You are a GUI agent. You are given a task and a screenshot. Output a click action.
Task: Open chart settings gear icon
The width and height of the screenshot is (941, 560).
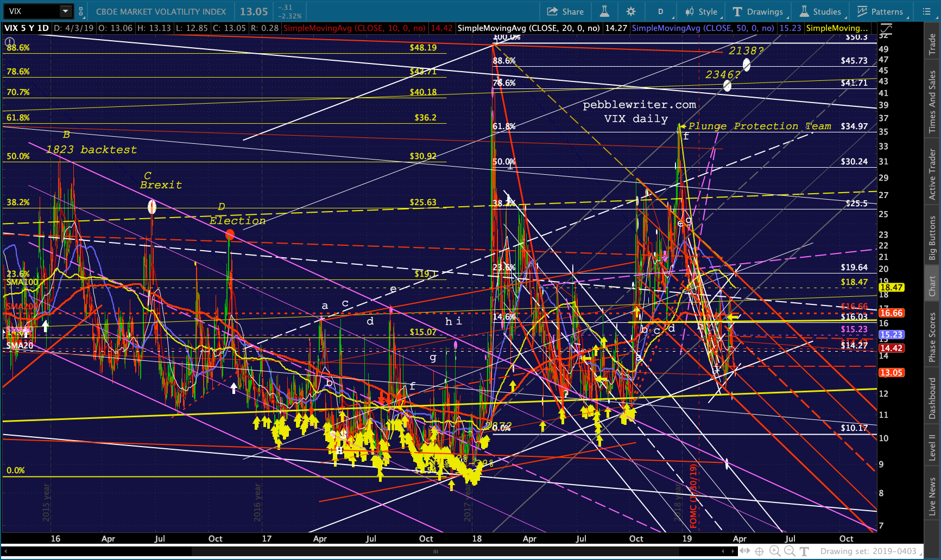coord(631,11)
